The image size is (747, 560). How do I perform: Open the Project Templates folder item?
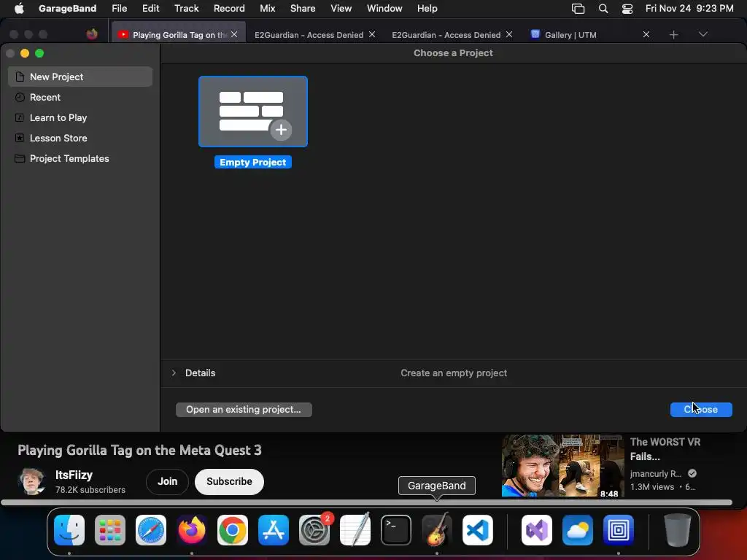pyautogui.click(x=80, y=158)
